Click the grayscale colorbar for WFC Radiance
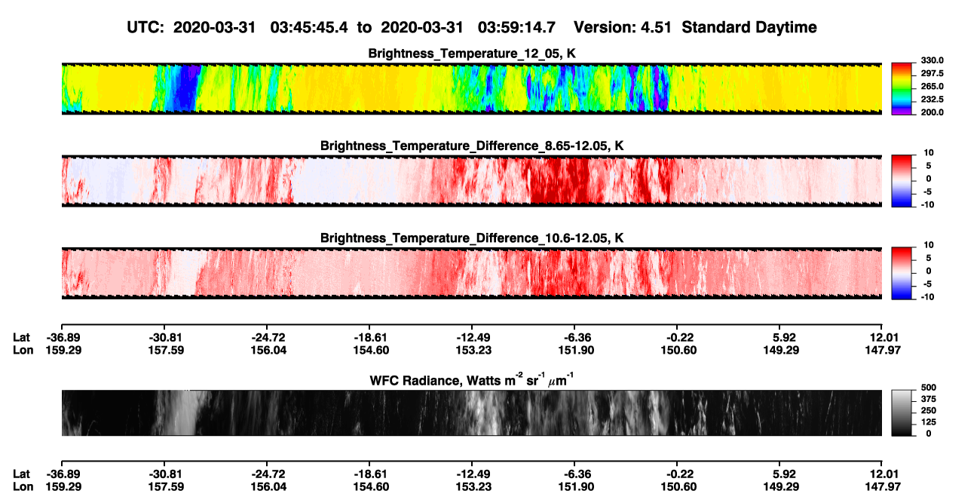Viewport: 980px width, 503px height. coord(902,413)
